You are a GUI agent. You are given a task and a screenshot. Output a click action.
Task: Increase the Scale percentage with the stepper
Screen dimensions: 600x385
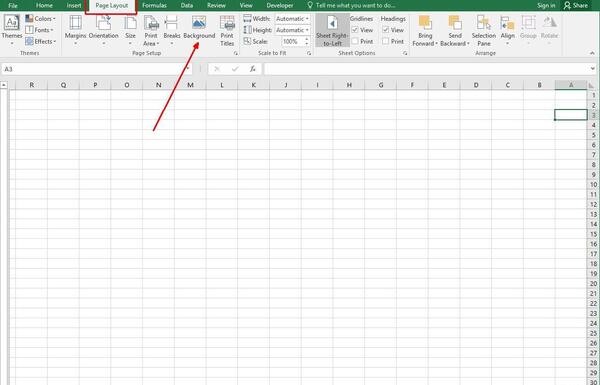(307, 39)
